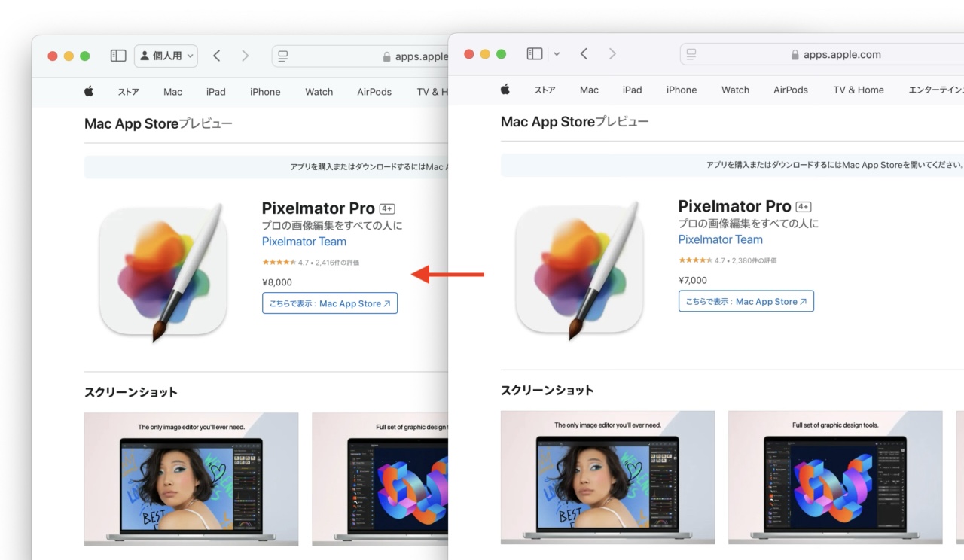Toggle the sidebar in the right Safari window
Image resolution: width=964 pixels, height=560 pixels.
click(535, 53)
